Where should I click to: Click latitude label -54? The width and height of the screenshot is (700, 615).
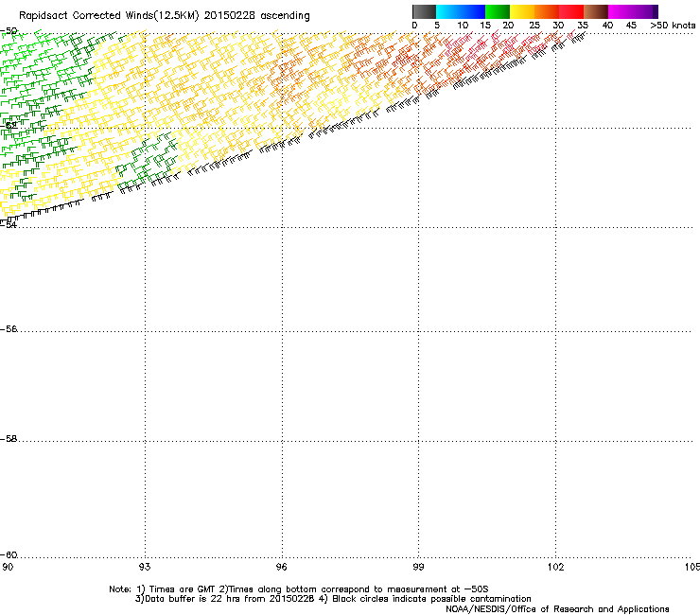tap(9, 224)
